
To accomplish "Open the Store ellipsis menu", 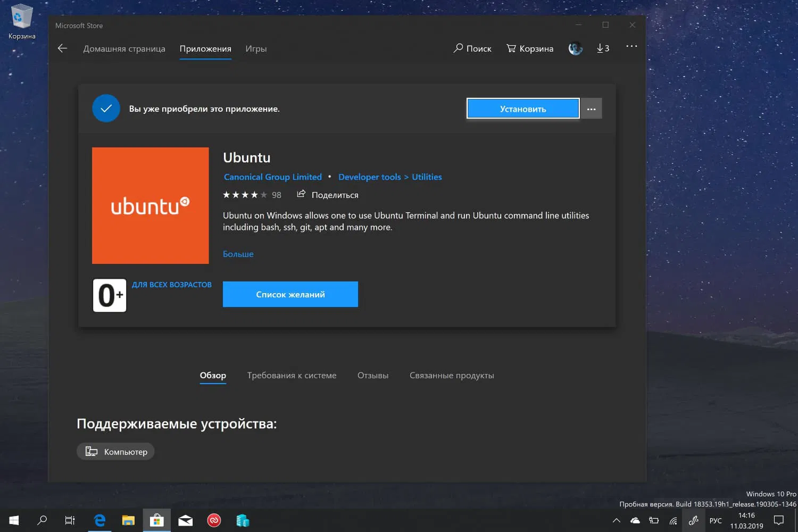I will click(x=631, y=47).
